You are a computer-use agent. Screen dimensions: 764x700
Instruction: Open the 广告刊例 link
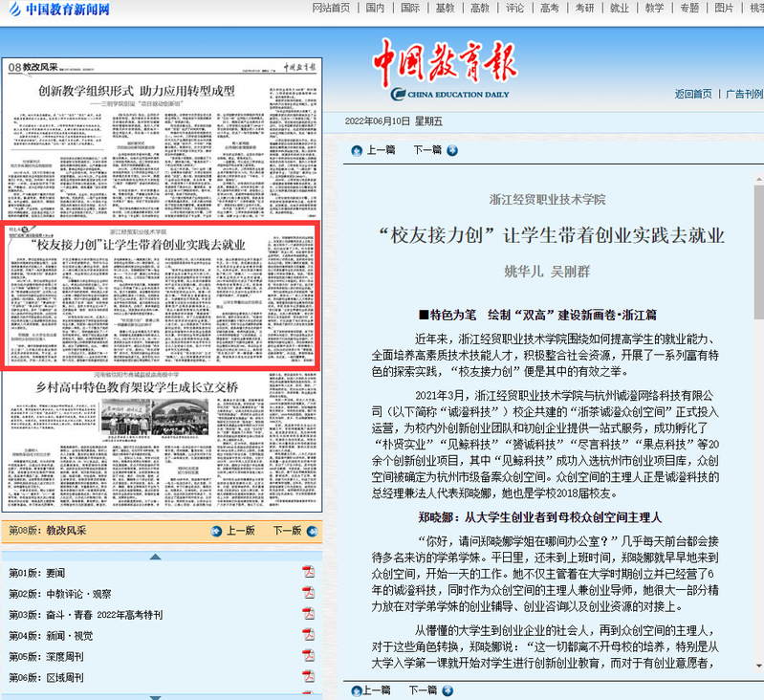743,94
